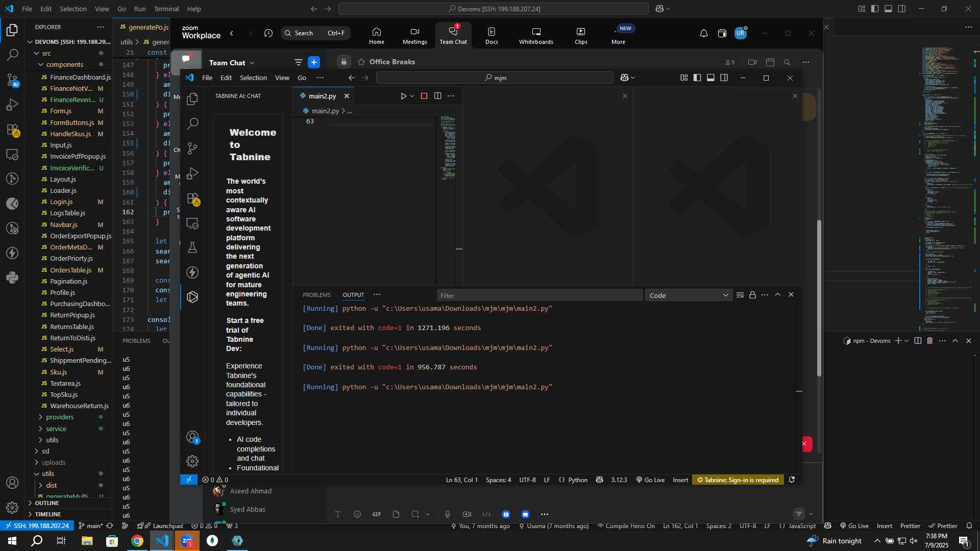Toggle panel layout button in inner VS Code title bar

click(710, 78)
